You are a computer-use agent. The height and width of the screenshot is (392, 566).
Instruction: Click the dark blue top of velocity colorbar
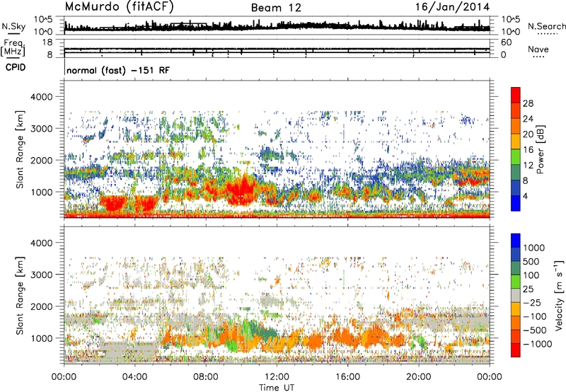click(516, 241)
